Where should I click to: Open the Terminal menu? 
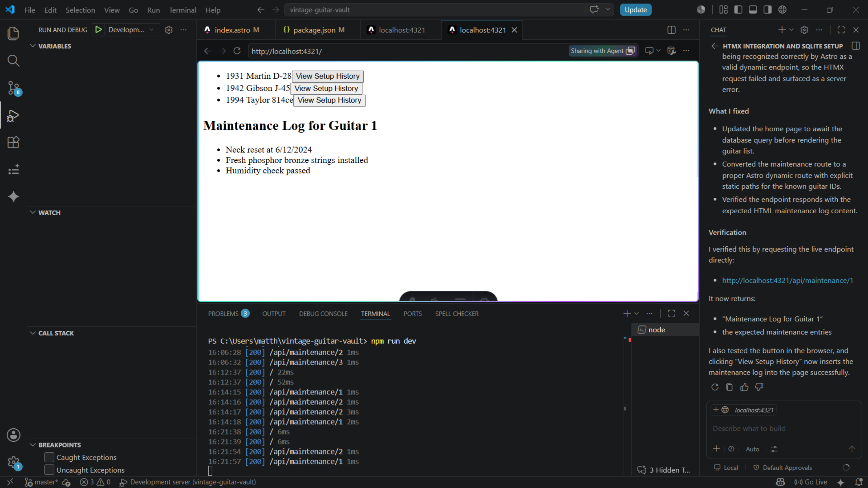[182, 10]
